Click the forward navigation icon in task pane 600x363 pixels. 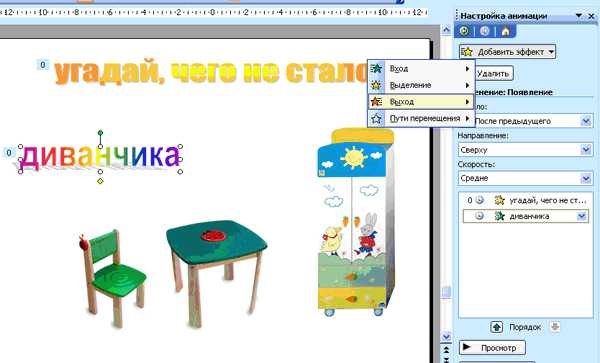(485, 31)
